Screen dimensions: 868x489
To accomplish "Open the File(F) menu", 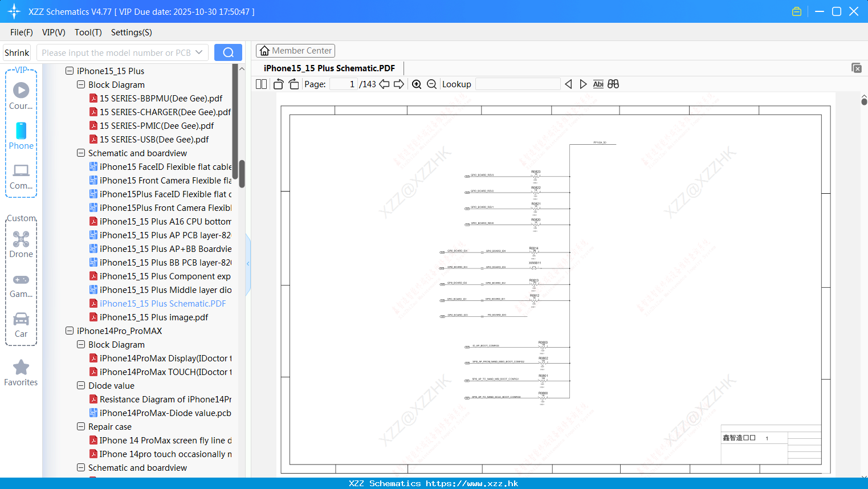I will coord(22,32).
